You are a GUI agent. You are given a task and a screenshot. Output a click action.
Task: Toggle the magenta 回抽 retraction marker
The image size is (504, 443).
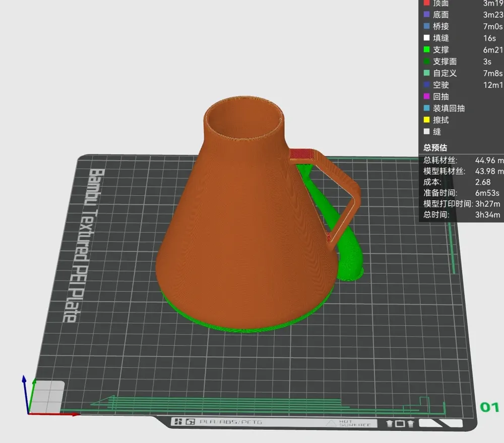point(426,96)
